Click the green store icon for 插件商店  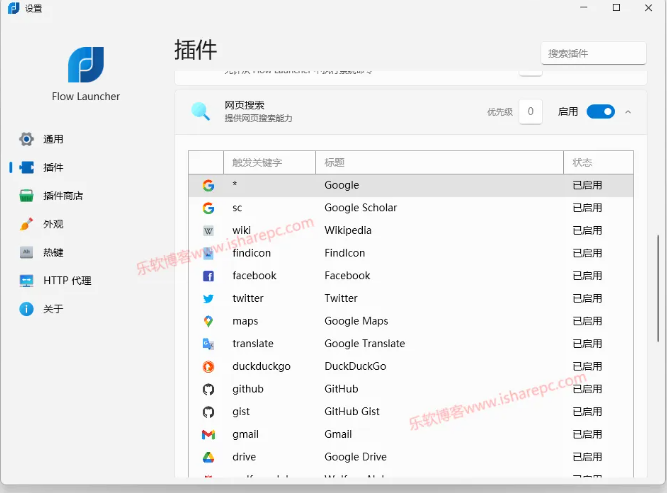click(26, 196)
